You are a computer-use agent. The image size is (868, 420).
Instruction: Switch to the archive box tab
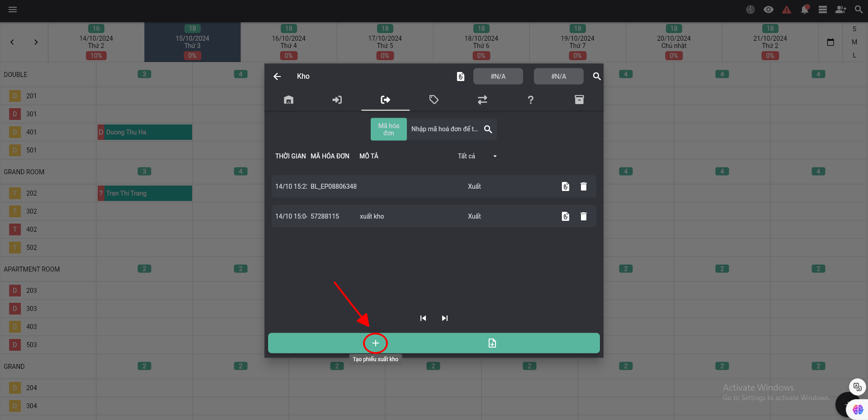pos(579,100)
